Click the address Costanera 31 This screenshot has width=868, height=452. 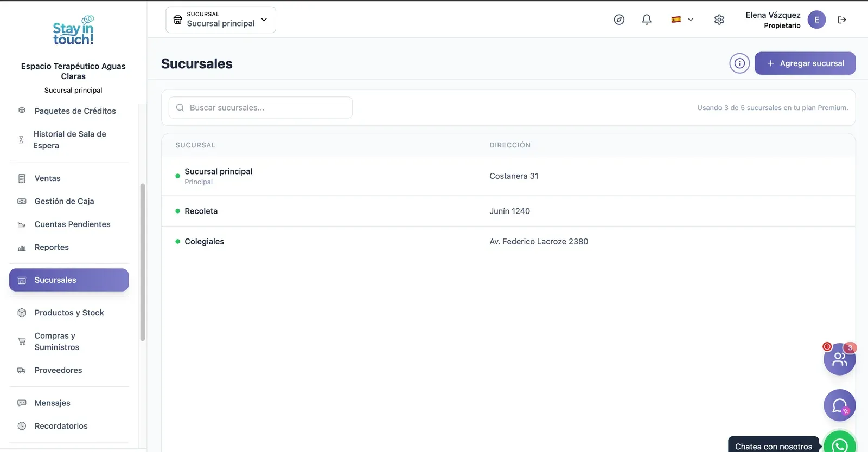[x=514, y=176]
